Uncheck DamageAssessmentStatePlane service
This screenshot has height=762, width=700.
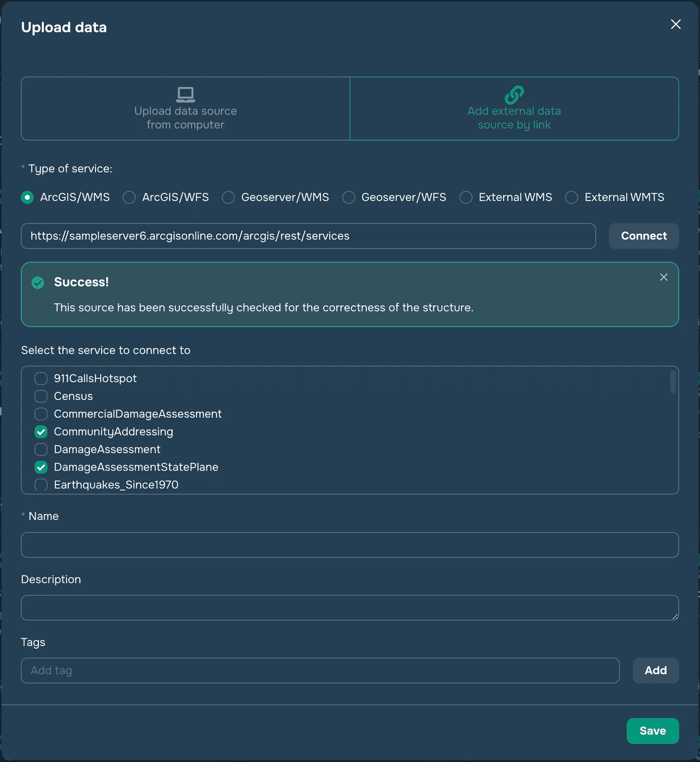coord(41,467)
